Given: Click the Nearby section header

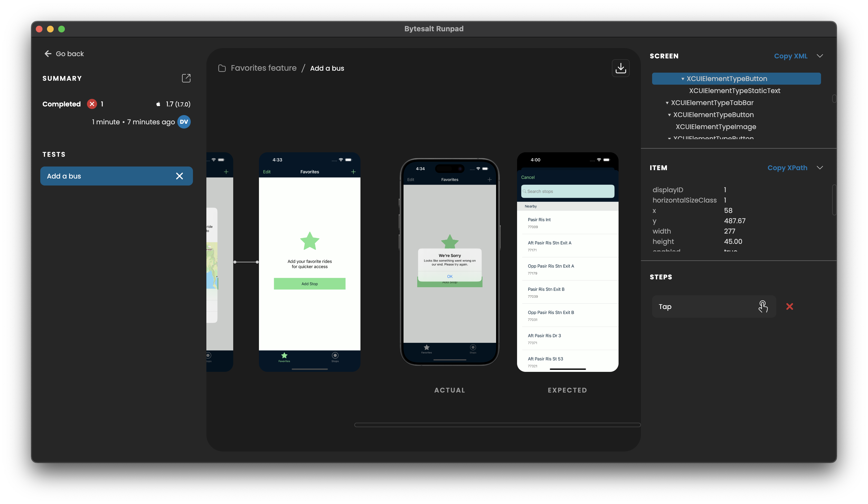Looking at the screenshot, I should [x=567, y=206].
